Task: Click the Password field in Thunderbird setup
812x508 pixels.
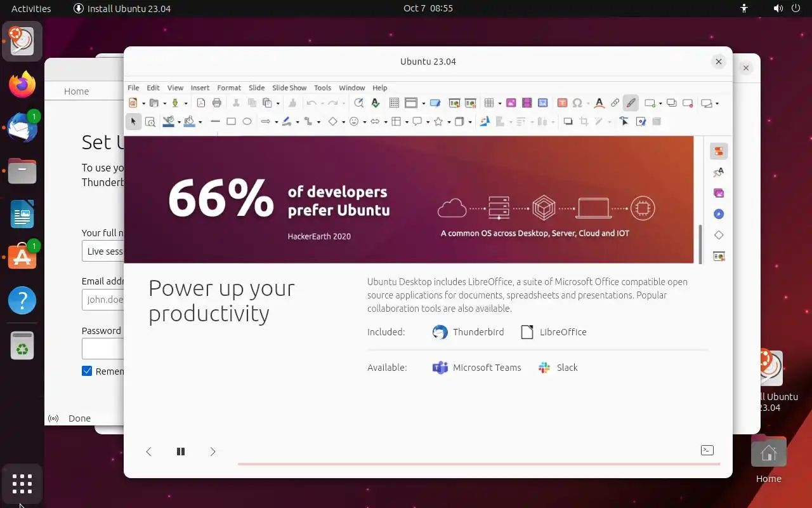Action: pos(103,349)
